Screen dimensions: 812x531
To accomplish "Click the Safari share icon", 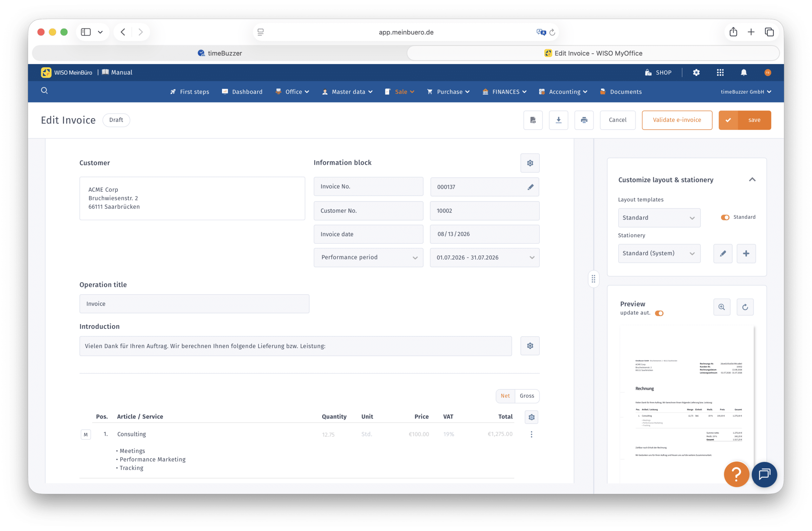I will click(733, 32).
